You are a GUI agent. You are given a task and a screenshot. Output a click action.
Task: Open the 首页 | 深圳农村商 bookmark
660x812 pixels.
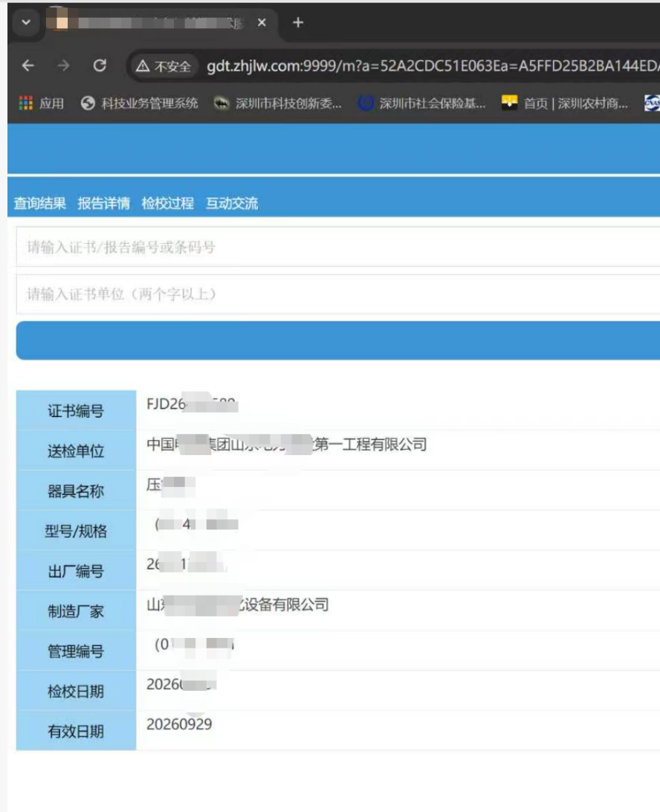coord(565,103)
